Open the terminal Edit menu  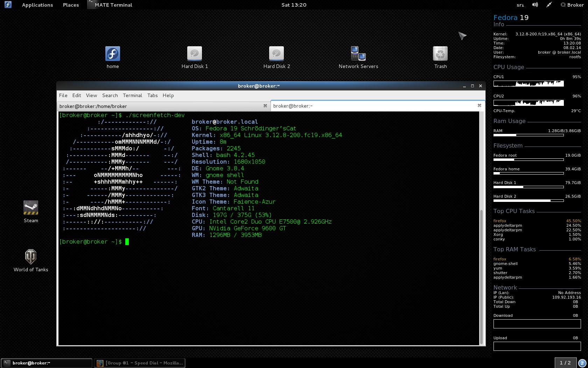coord(77,95)
